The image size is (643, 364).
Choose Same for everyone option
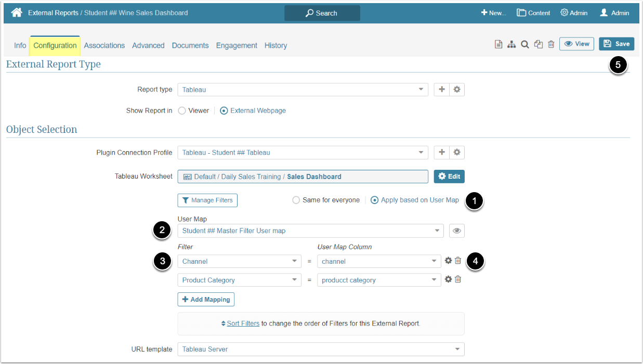pos(296,200)
